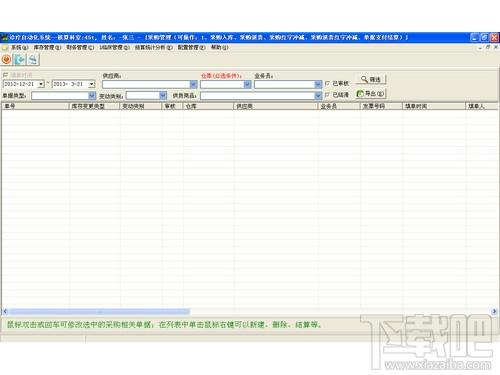Viewport: 500px width, 375px height.
Task: Click the 发票号码 column header
Action: 381,106
